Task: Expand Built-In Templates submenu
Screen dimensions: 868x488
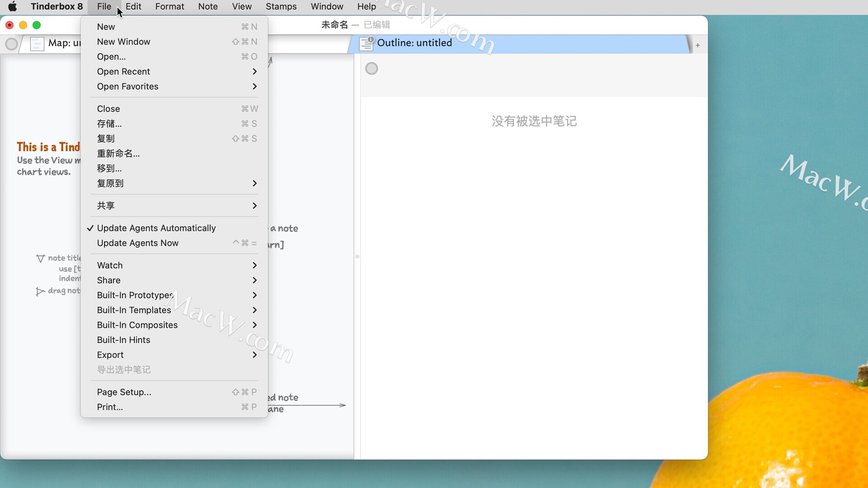Action: click(174, 310)
